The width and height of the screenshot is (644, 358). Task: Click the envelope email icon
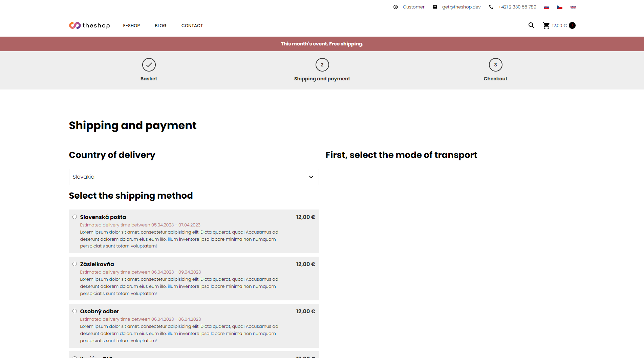[435, 7]
